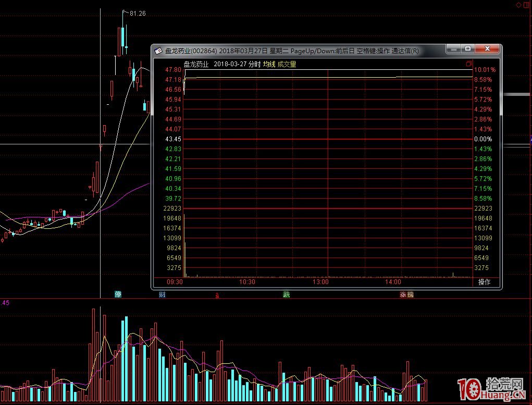Screen dimensions: 532x405
Task: Click the 停 event marker below the chart
Action: click(x=118, y=294)
